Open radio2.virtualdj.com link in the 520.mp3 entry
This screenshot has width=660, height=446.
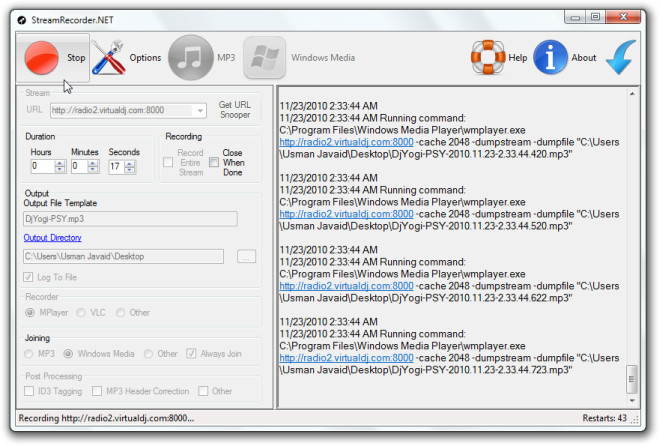coord(346,214)
